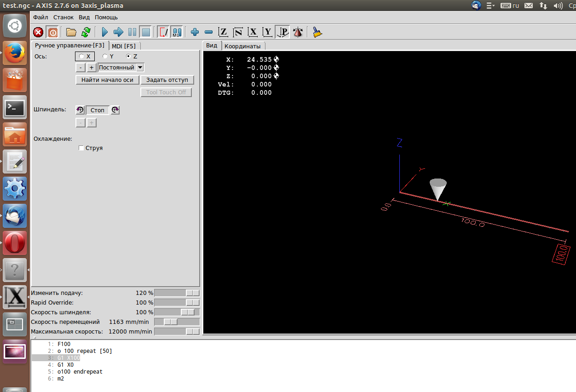The image size is (576, 392).
Task: Toggle the emergency stop button
Action: (x=39, y=32)
